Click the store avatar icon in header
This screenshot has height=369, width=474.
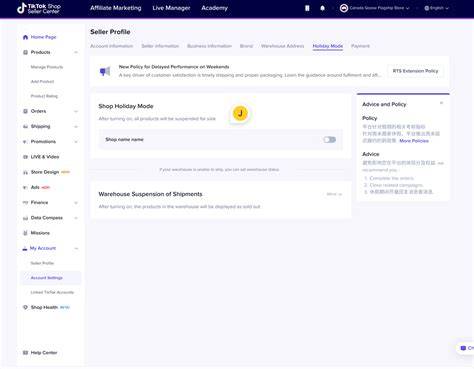(x=344, y=8)
